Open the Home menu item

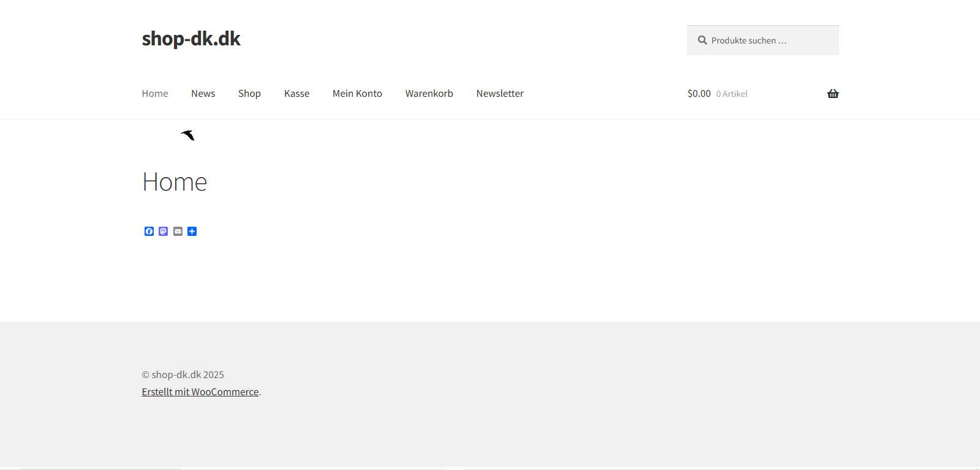(154, 94)
